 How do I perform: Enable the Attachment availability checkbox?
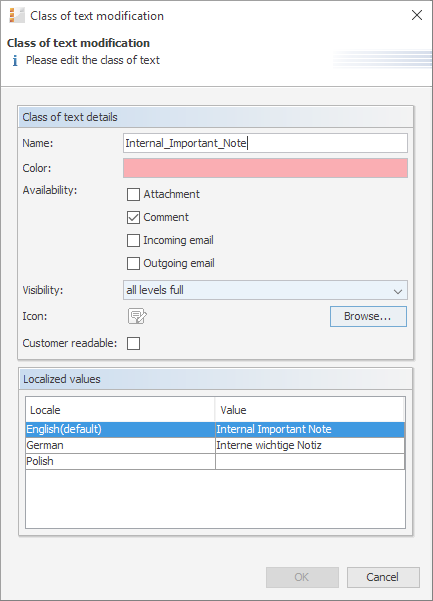click(133, 194)
